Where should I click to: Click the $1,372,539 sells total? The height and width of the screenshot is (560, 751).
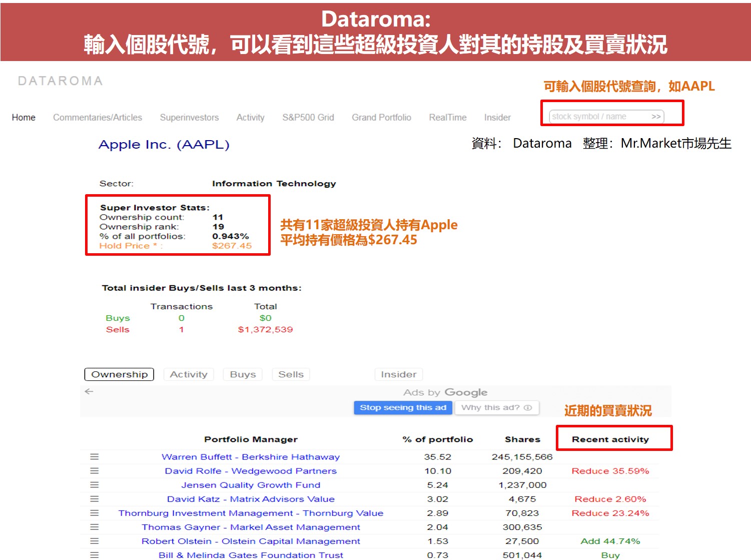coord(265,329)
